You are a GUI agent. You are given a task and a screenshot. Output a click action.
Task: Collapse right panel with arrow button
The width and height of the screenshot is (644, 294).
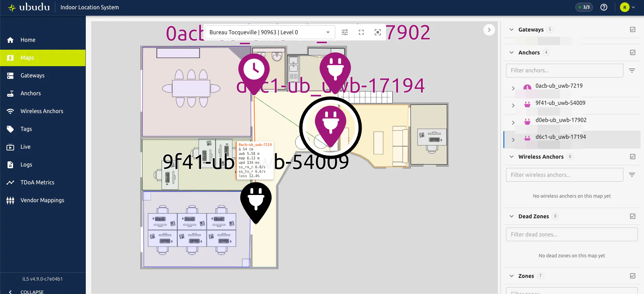pos(489,30)
